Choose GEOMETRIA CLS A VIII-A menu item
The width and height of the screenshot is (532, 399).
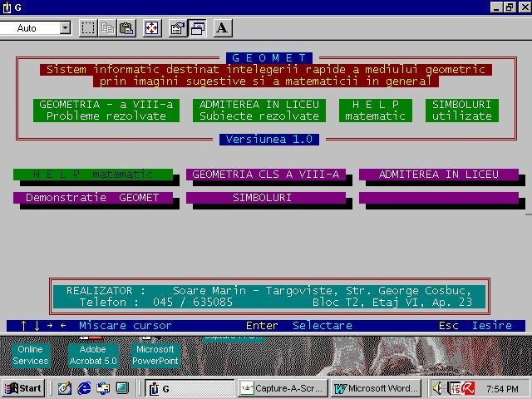tap(266, 175)
